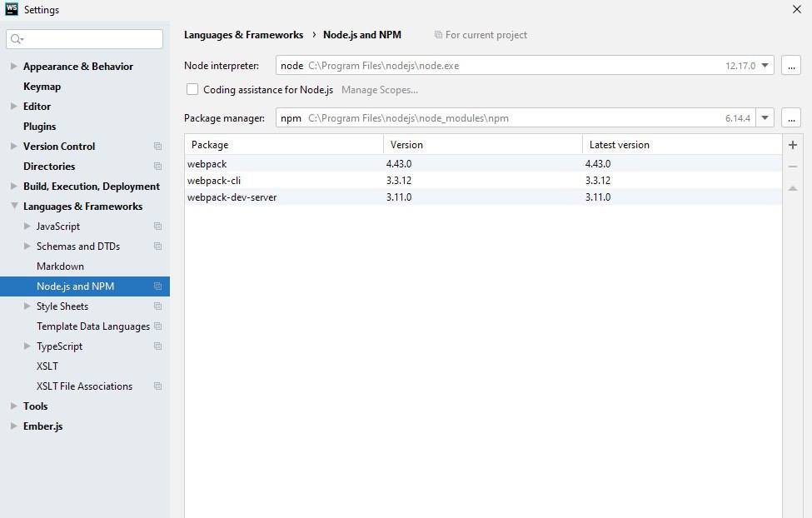Expand the Style Sheets arrow

click(27, 306)
